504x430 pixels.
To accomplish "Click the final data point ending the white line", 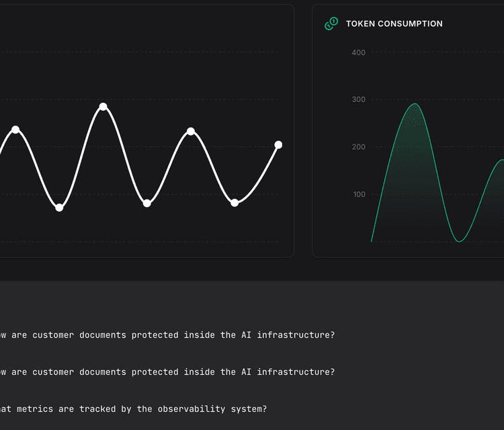I will (x=278, y=145).
